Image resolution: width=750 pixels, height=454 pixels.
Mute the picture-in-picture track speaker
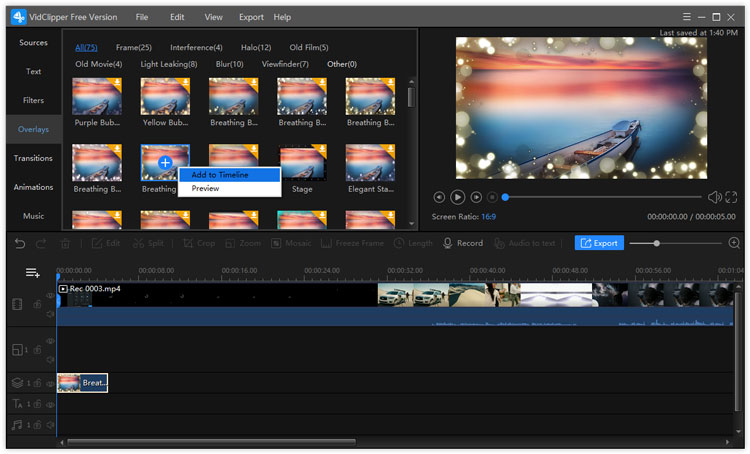50,359
